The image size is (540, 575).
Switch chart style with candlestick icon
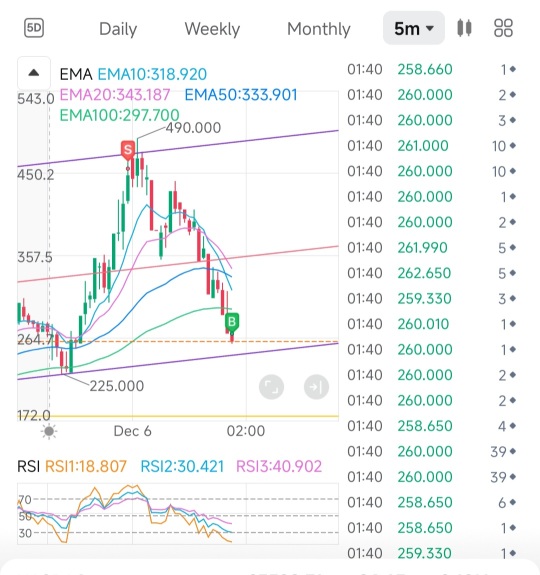464,28
